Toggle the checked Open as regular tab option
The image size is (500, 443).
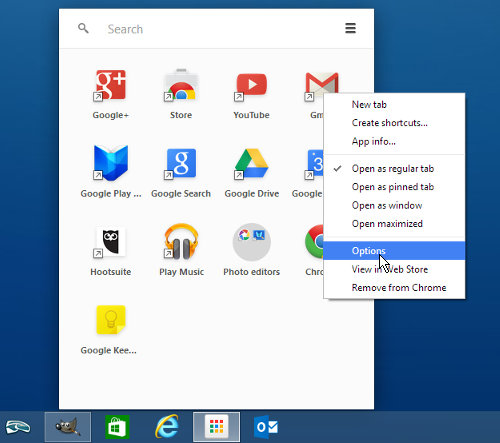[x=394, y=169]
